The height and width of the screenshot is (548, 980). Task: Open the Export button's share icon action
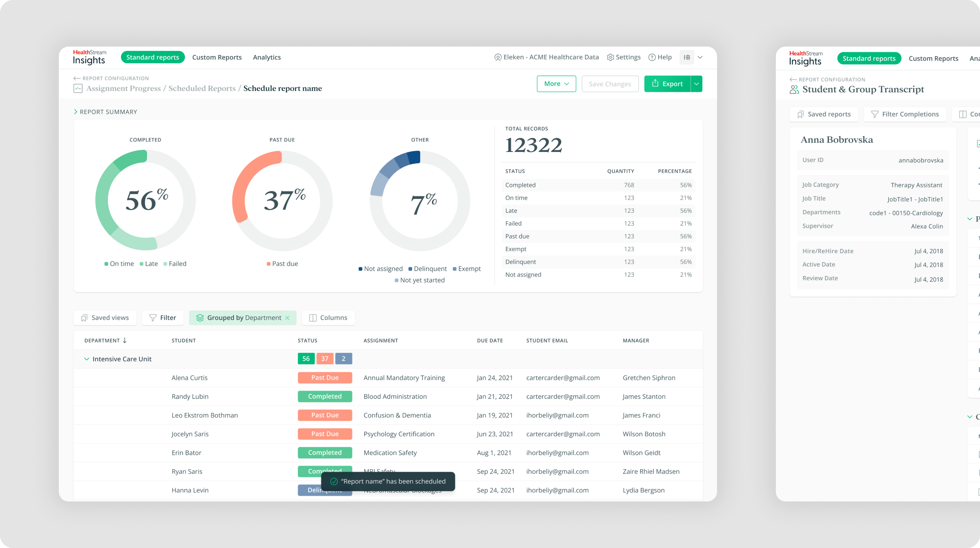[x=655, y=83]
